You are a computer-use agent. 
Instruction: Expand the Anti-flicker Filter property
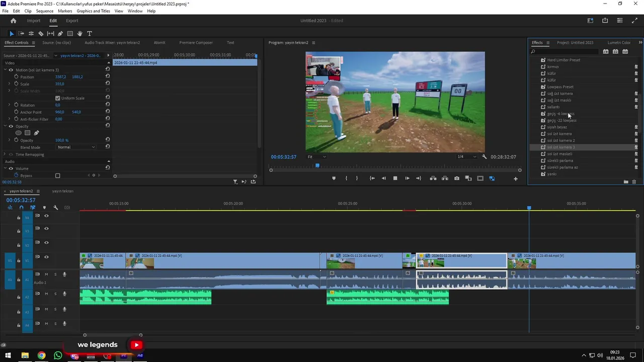(x=9, y=119)
